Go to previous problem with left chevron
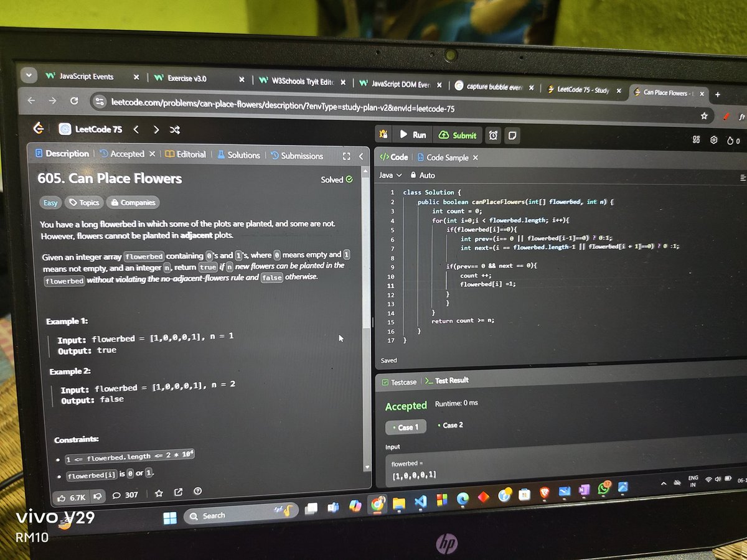This screenshot has width=747, height=560. 136,129
